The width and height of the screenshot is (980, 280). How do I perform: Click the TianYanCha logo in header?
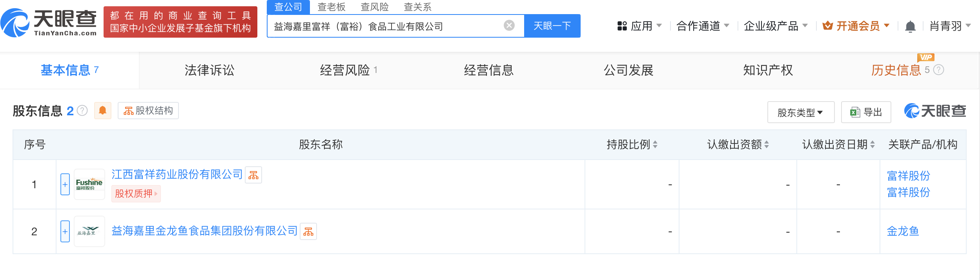click(49, 22)
